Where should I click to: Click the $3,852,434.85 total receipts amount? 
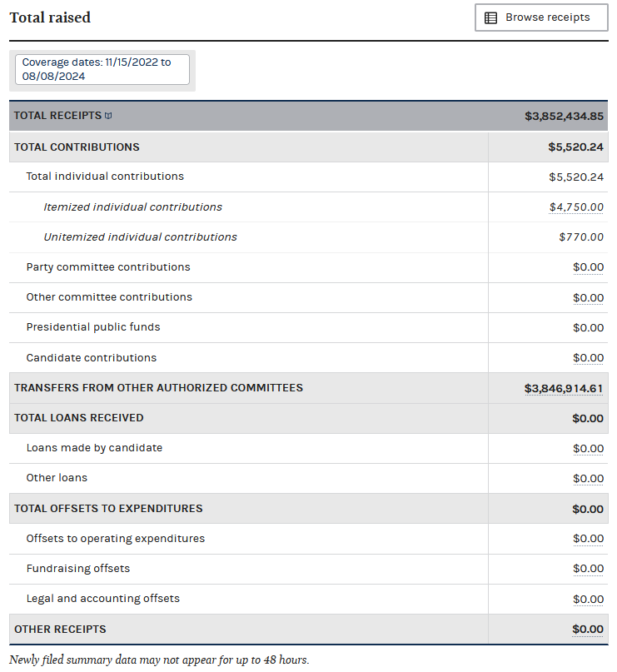point(564,116)
